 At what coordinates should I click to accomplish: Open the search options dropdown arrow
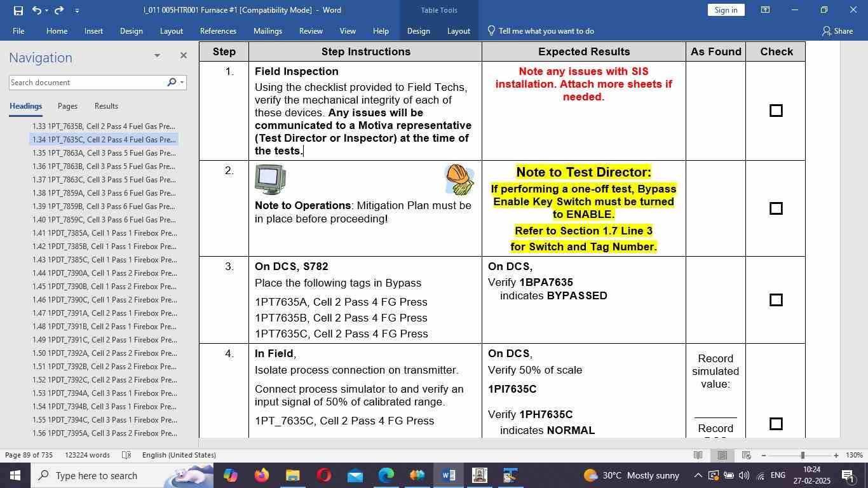(182, 83)
